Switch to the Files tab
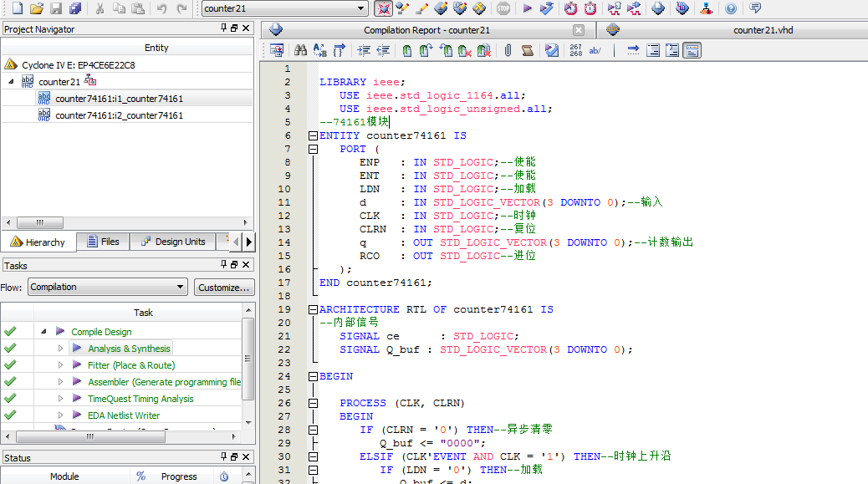 coord(103,242)
